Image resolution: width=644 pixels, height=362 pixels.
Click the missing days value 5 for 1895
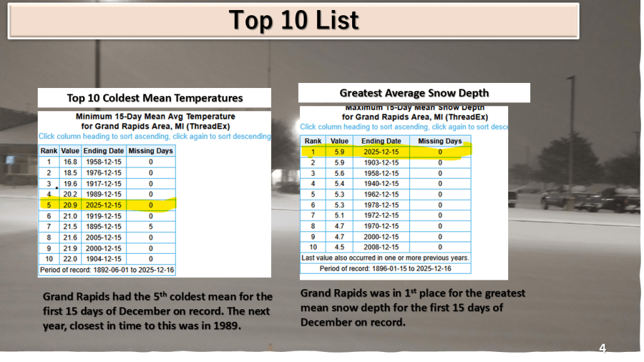150,226
